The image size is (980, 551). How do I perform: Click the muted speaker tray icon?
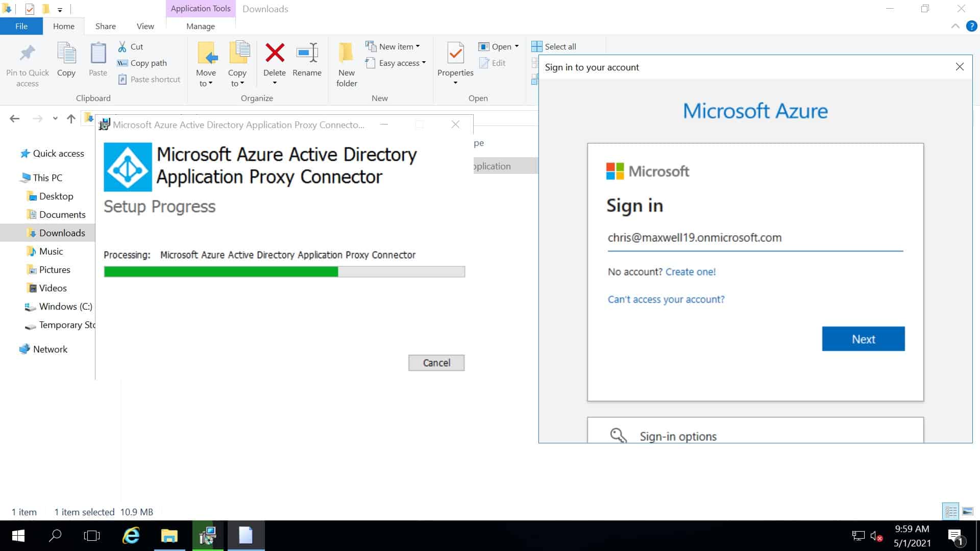[876, 536]
